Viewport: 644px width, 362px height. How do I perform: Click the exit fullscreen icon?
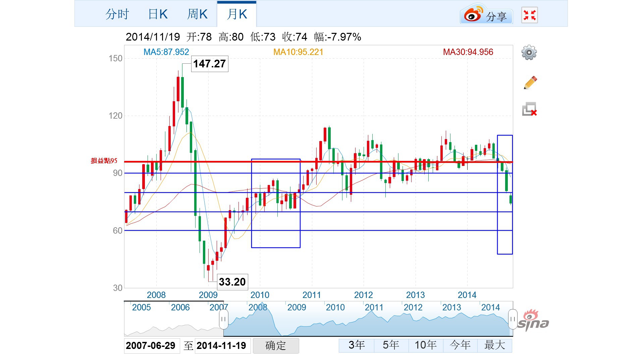(x=530, y=15)
